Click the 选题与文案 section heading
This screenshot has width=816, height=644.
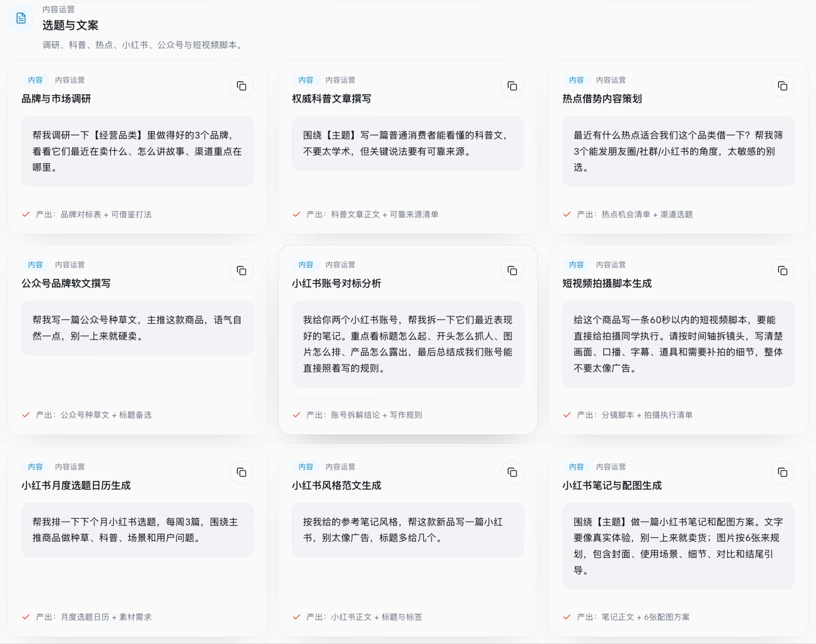tap(70, 25)
